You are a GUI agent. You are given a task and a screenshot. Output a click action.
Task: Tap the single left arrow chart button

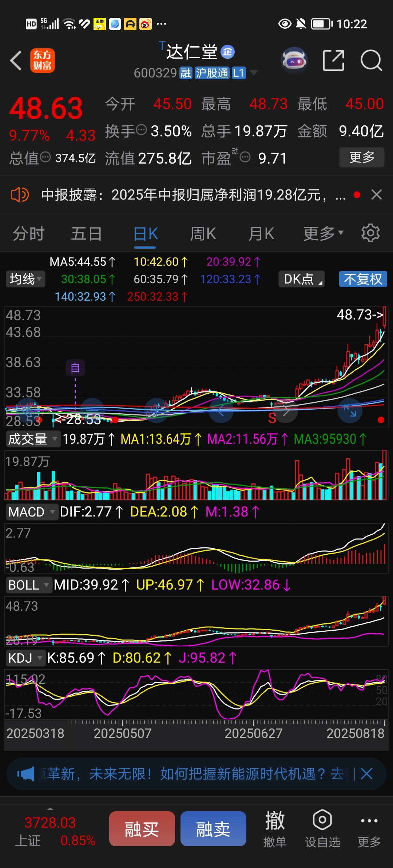point(221,411)
